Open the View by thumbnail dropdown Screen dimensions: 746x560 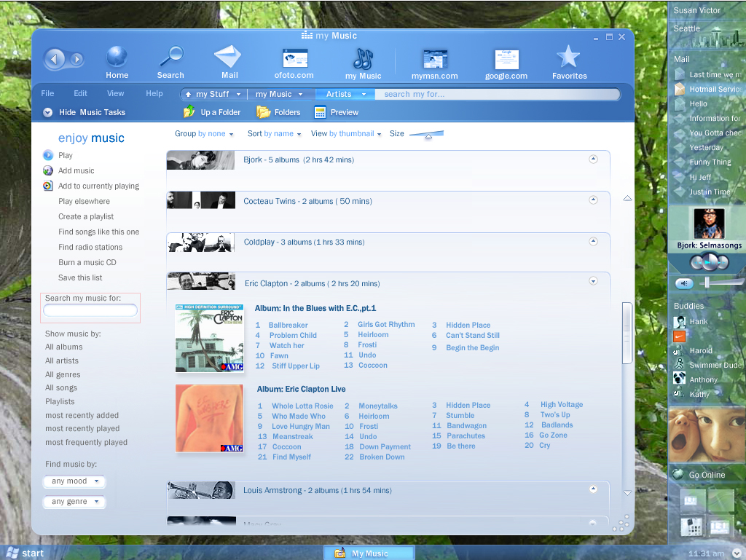[x=346, y=133]
